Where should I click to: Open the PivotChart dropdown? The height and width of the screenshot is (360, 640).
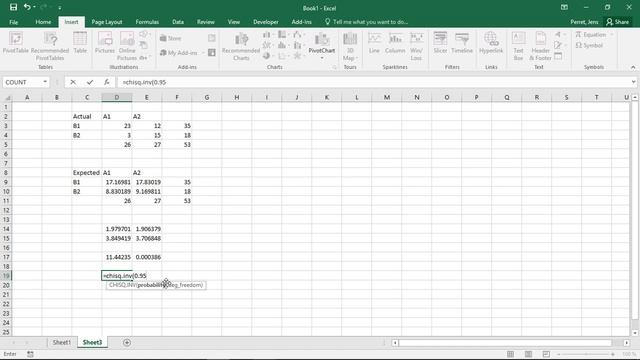click(x=322, y=58)
